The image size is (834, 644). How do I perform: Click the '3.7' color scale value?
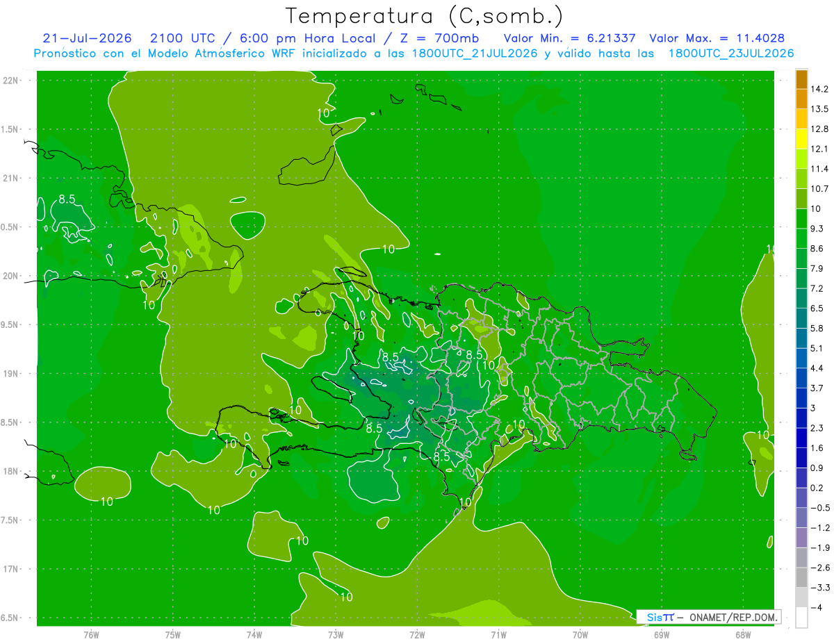click(x=817, y=388)
